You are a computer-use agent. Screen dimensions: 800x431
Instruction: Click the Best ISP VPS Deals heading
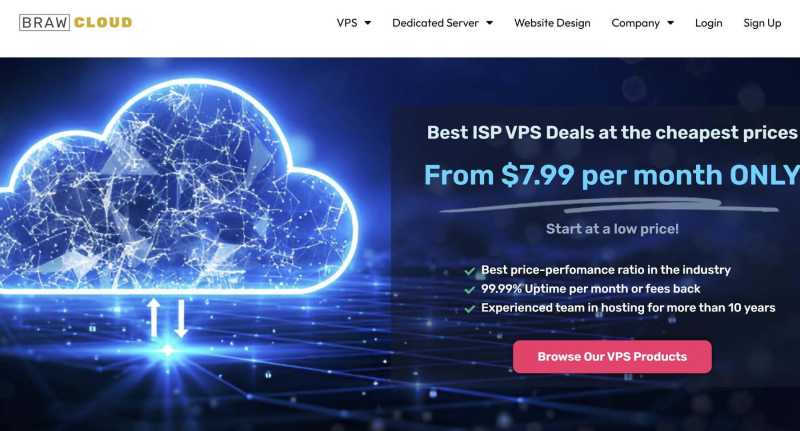pos(612,133)
